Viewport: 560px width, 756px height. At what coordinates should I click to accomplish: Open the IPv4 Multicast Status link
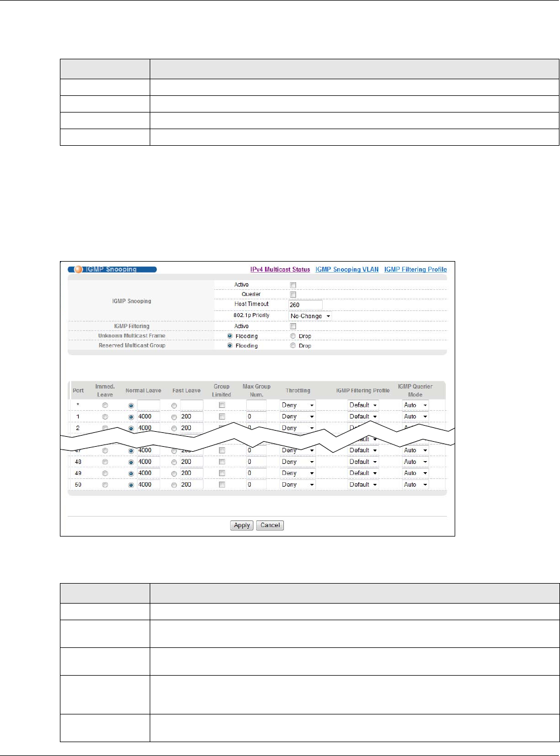280,269
